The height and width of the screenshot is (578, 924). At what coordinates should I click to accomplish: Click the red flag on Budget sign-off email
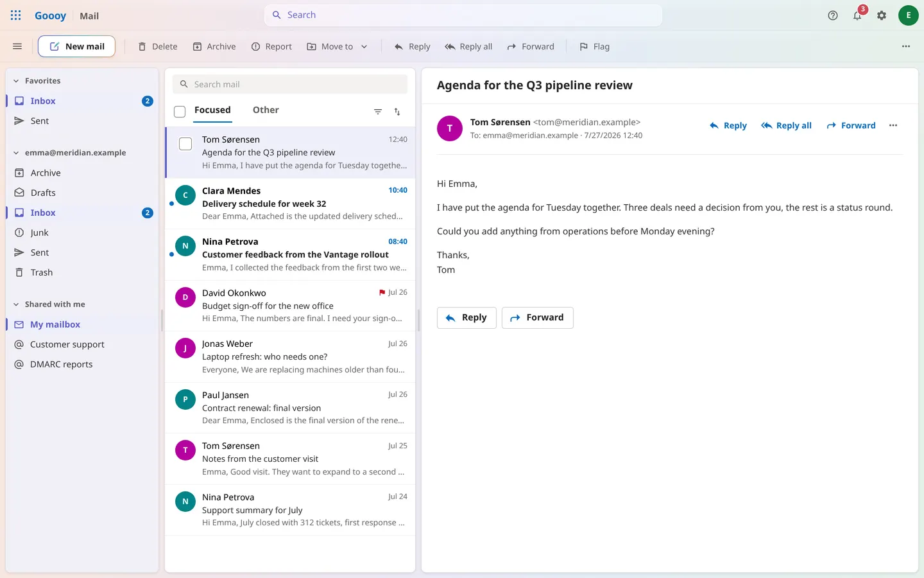382,292
